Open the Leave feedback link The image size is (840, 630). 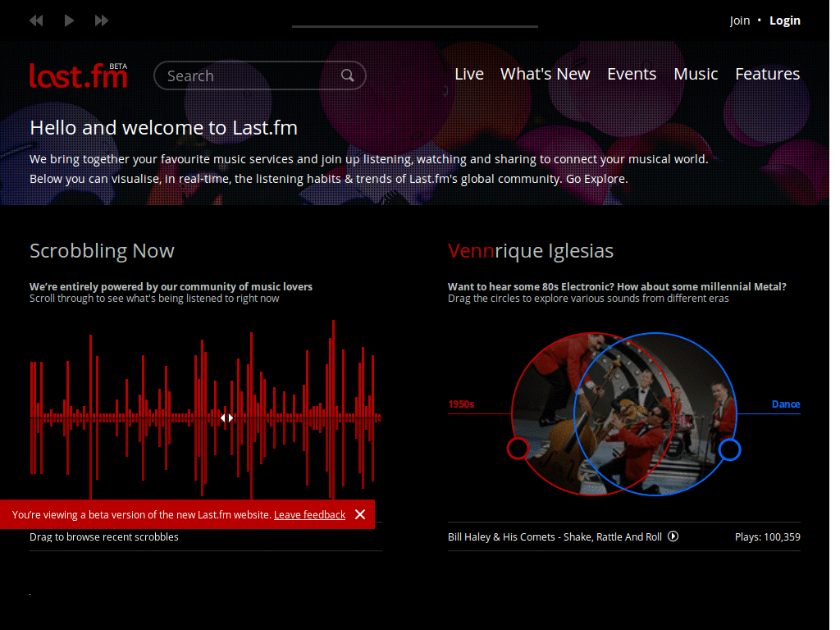click(x=309, y=514)
